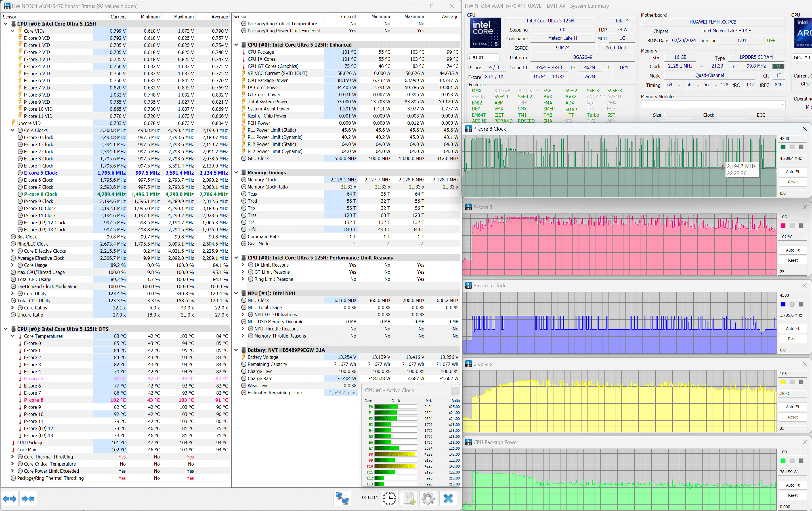
Task: Close the E-core 5 Clock graph window
Action: click(x=805, y=285)
